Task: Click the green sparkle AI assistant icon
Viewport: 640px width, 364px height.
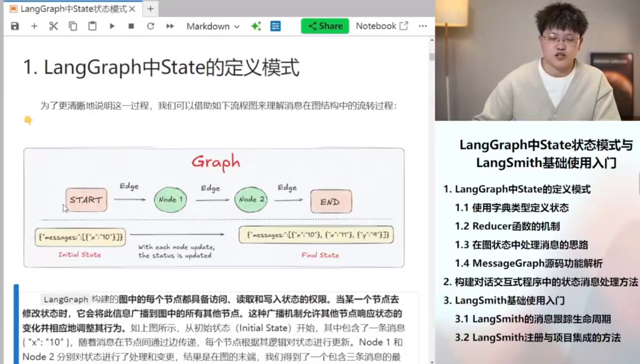Action: pyautogui.click(x=256, y=26)
